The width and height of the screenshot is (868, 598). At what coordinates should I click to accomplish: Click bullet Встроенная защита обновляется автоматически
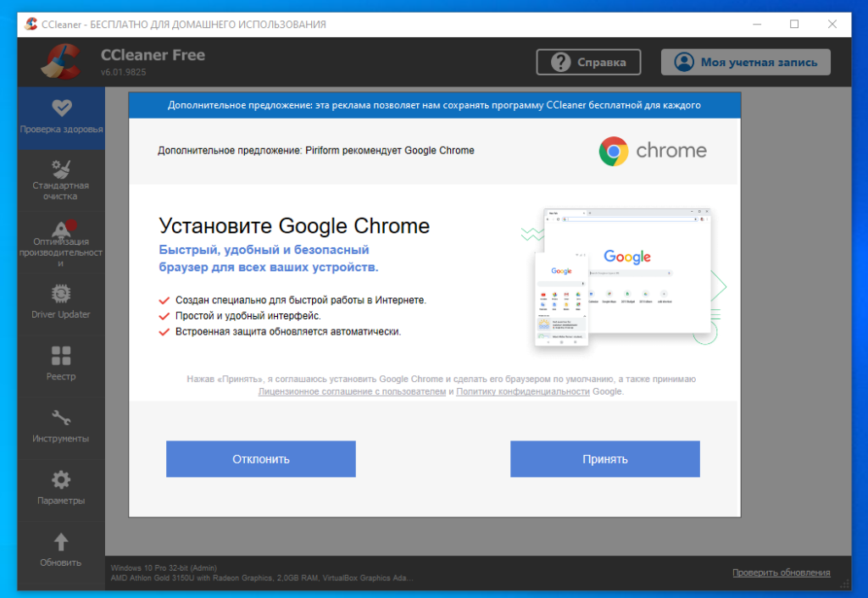(x=288, y=332)
